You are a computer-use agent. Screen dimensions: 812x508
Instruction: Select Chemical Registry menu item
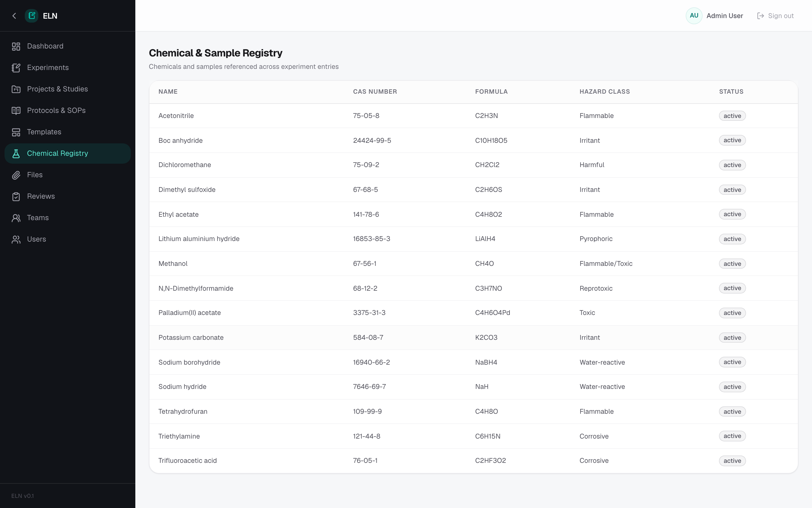coord(67,154)
